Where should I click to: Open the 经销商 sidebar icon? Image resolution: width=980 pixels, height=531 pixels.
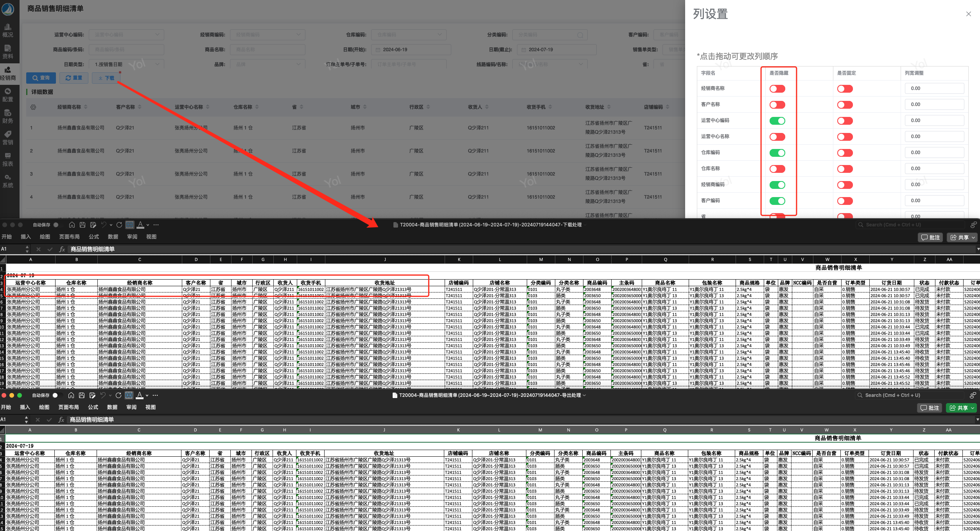pos(8,74)
